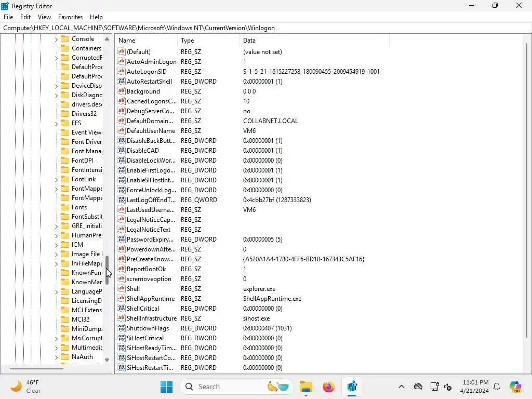This screenshot has width=532, height=399.
Task: Open the File menu
Action: coord(8,17)
